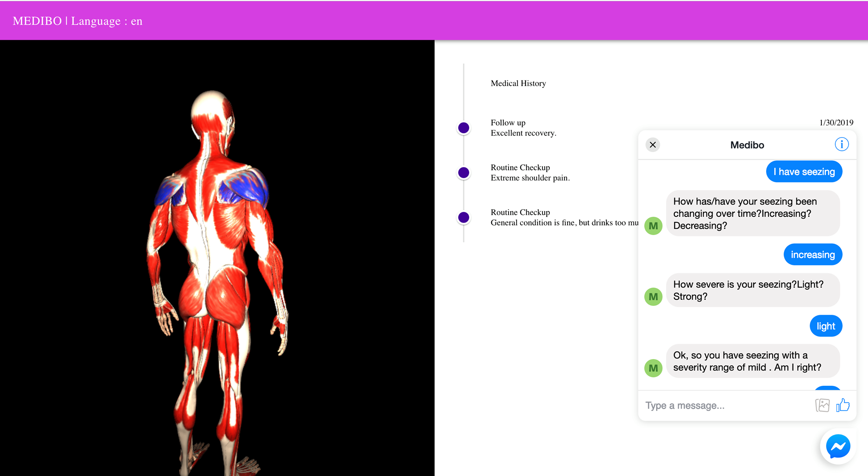
Task: Open the Medibo chat info icon
Action: [841, 144]
